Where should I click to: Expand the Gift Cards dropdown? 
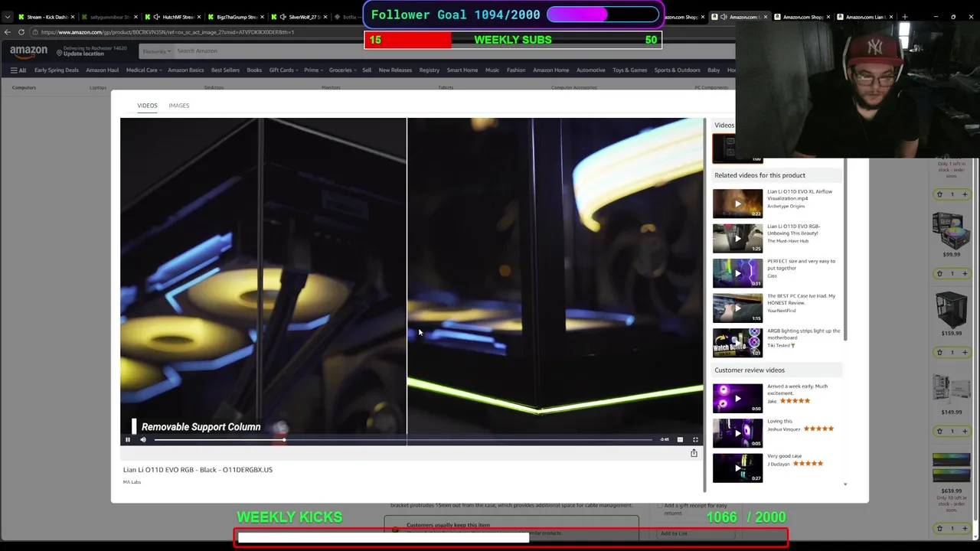283,70
